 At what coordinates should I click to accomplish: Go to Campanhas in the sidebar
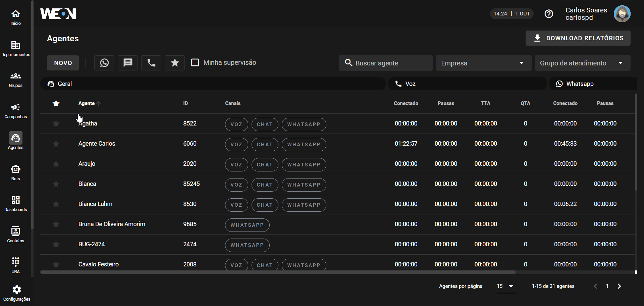click(15, 110)
